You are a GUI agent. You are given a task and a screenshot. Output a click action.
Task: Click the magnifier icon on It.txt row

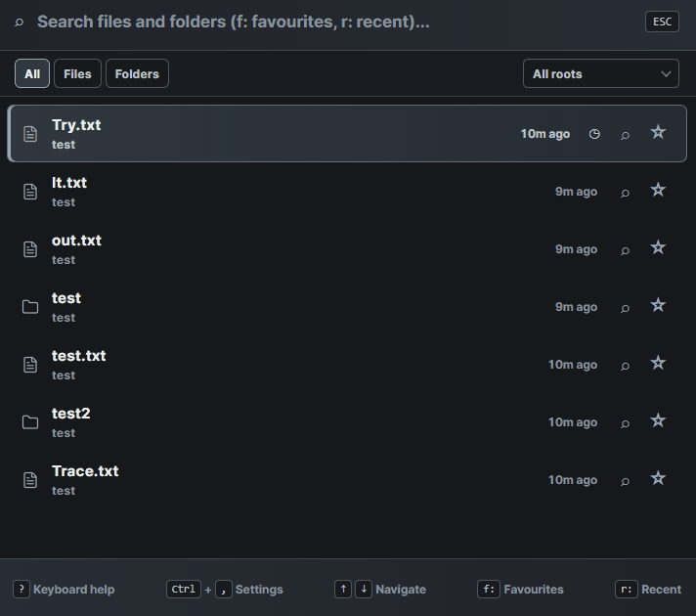(x=625, y=193)
